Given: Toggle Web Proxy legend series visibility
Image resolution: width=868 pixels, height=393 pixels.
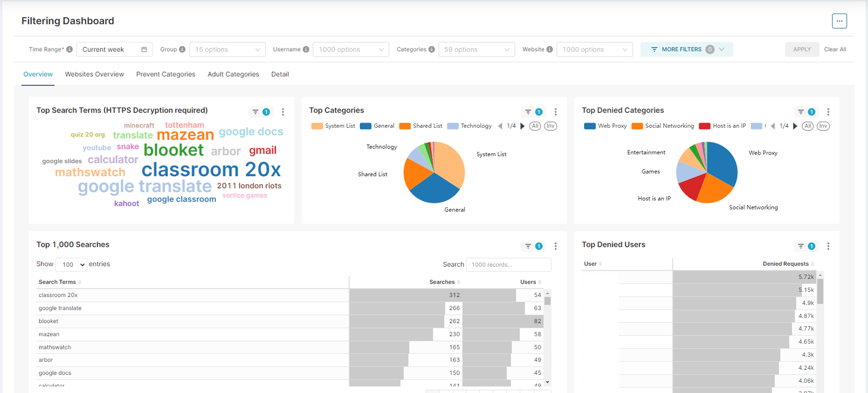Looking at the screenshot, I should click(x=605, y=126).
